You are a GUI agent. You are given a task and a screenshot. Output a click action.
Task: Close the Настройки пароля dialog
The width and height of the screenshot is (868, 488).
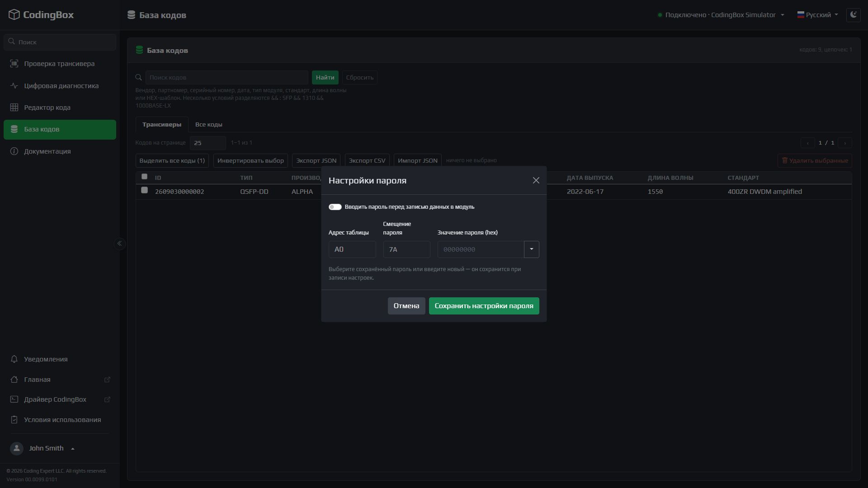point(536,180)
